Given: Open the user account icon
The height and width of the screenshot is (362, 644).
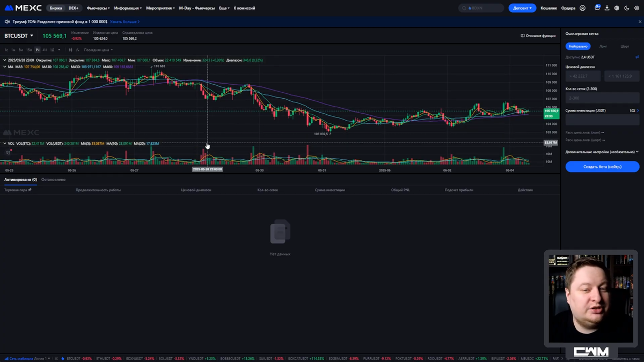Looking at the screenshot, I should (x=583, y=8).
